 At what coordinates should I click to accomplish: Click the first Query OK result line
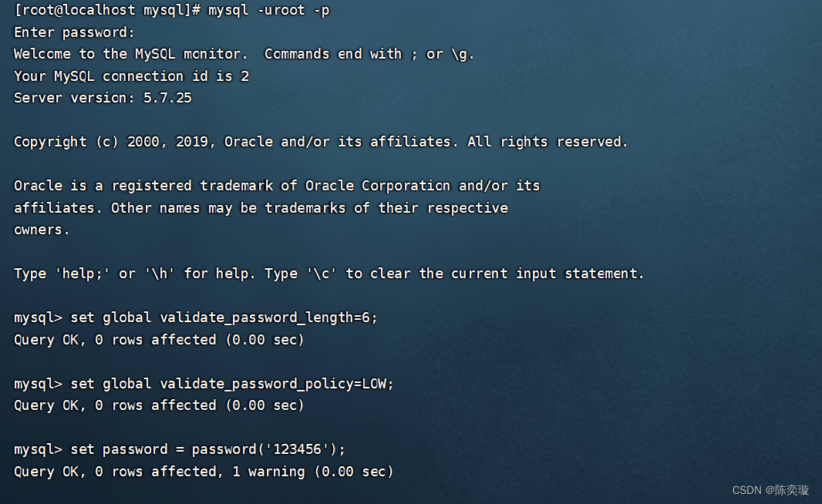[x=159, y=340]
